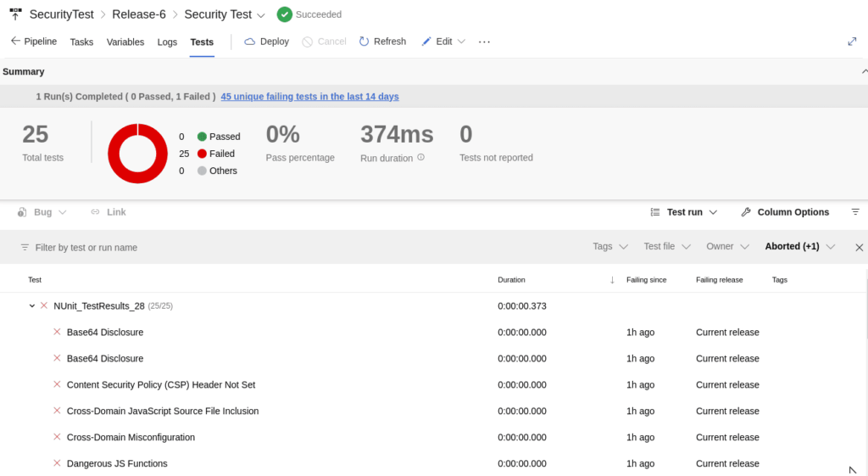
Task: Go back to Pipeline view
Action: click(34, 42)
